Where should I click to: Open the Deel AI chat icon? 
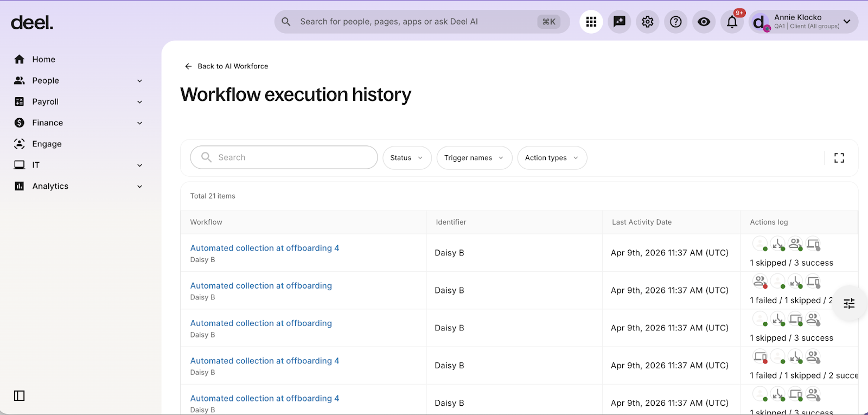click(619, 22)
